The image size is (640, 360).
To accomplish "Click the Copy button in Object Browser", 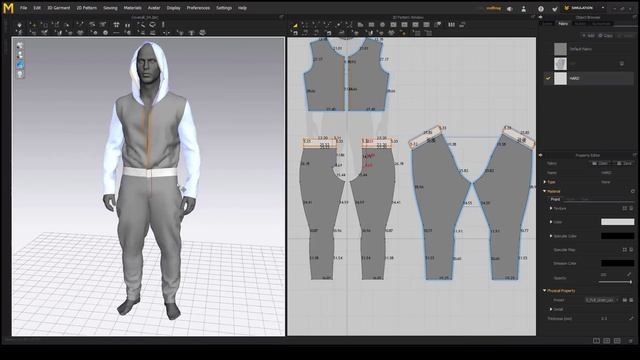I will tap(605, 36).
